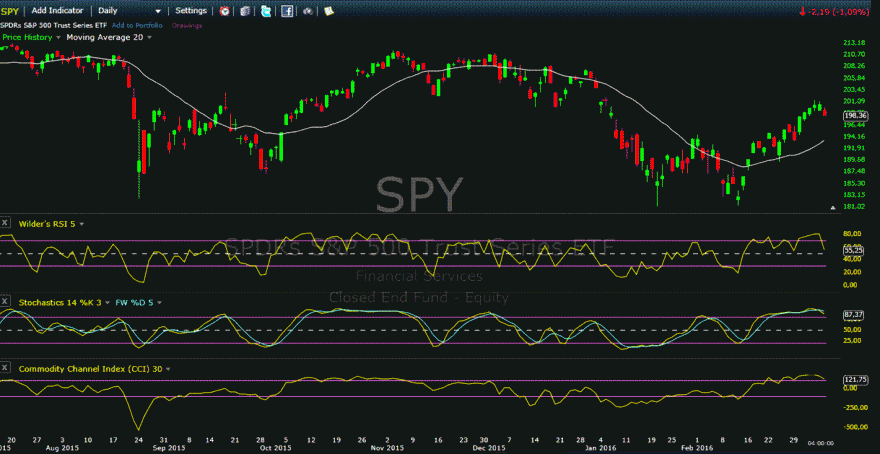Close the Wilder's RSI panel
The width and height of the screenshot is (880, 454).
pyautogui.click(x=6, y=223)
